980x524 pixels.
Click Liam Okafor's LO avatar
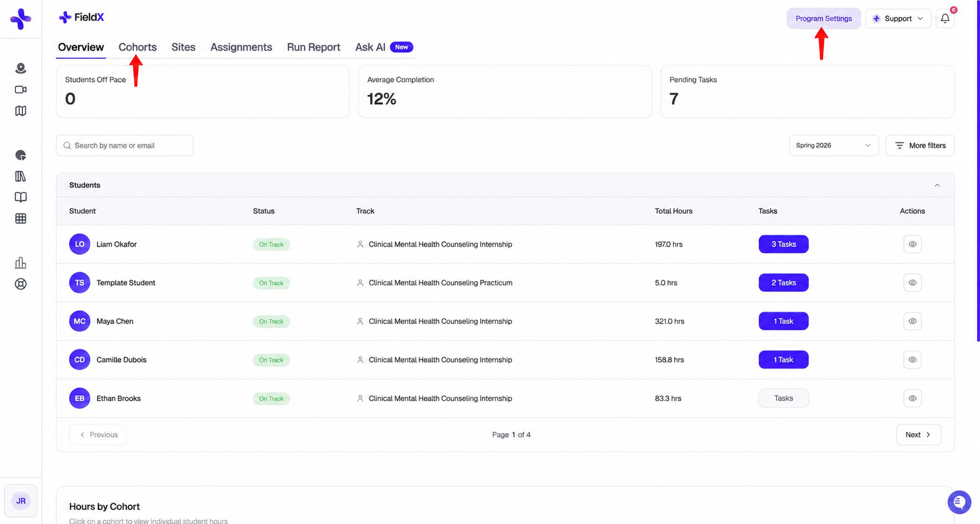tap(79, 244)
